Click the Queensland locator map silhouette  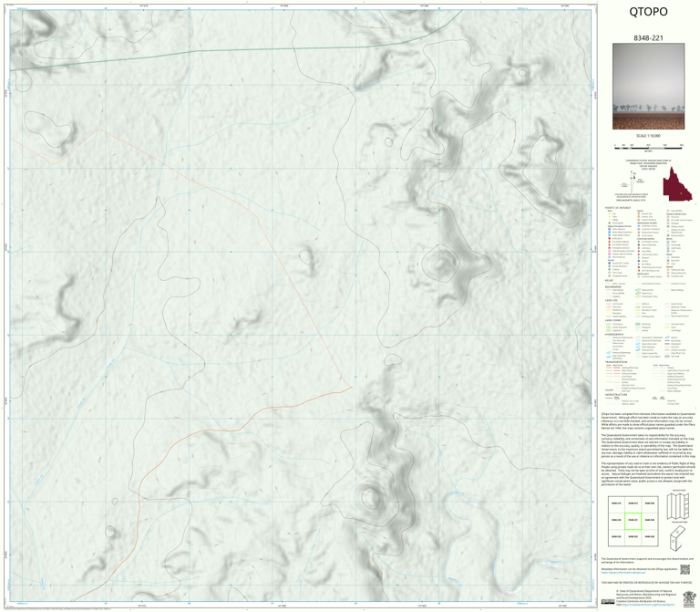click(677, 184)
